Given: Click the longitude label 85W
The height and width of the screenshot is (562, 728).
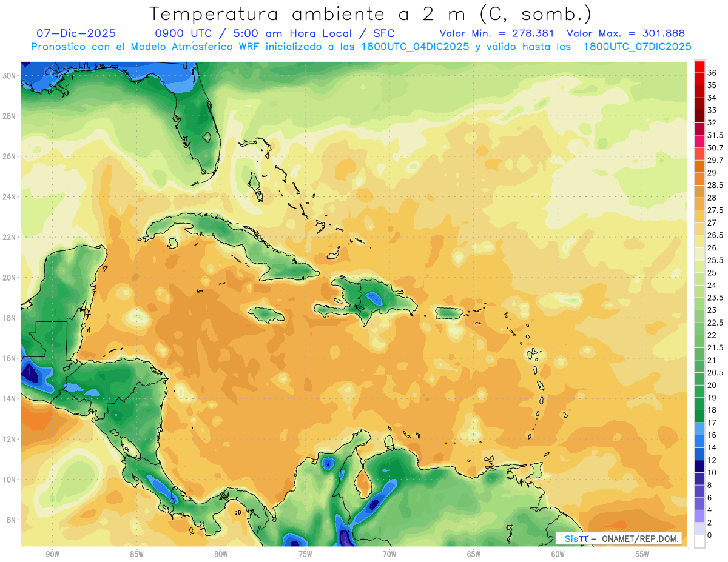Looking at the screenshot, I should (x=136, y=554).
